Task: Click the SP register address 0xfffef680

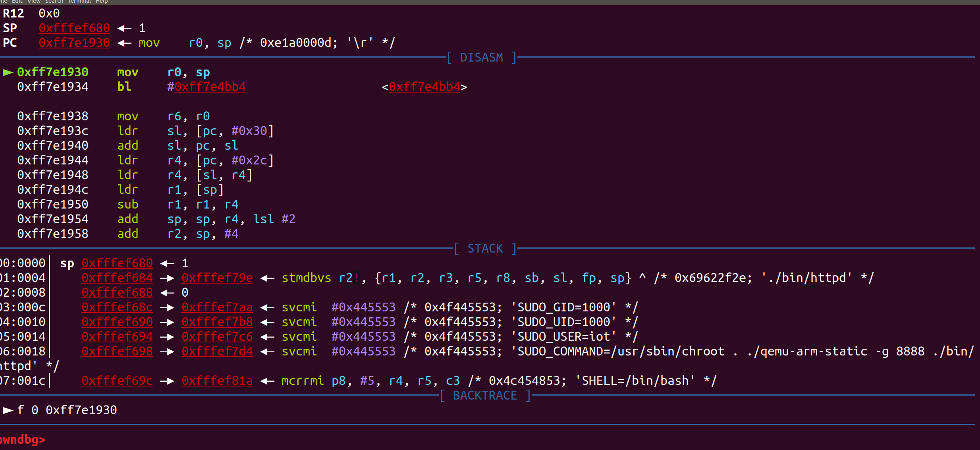Action: [x=74, y=28]
